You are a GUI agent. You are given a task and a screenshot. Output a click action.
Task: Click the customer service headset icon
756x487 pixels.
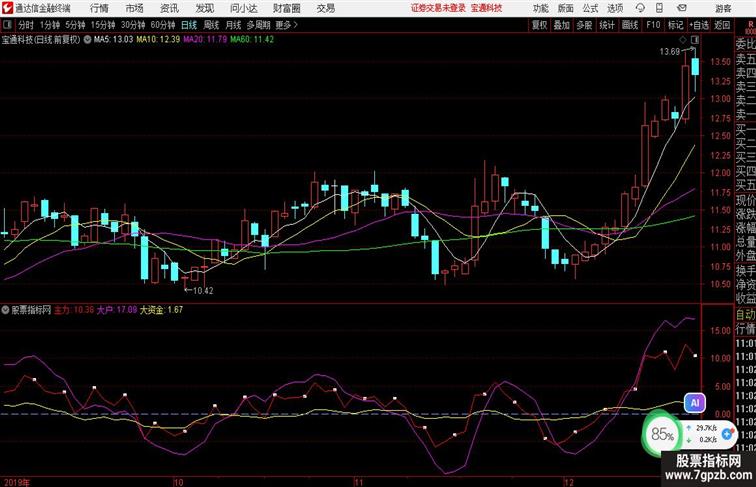pos(640,8)
